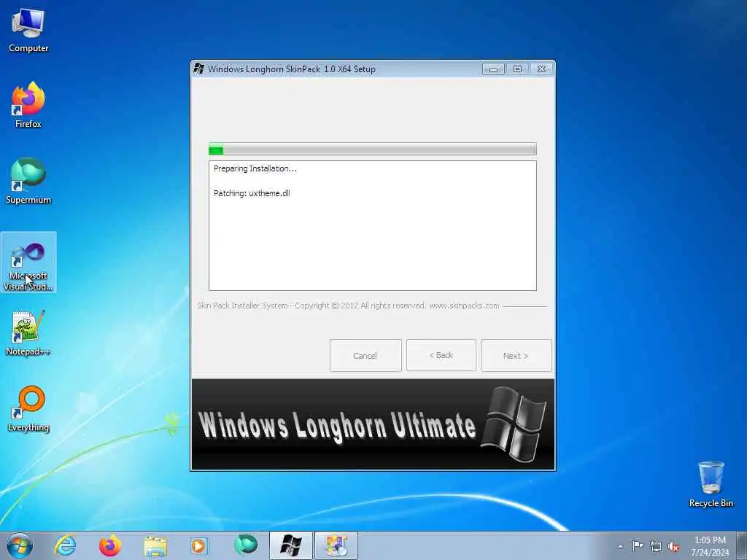Viewport: 747px width, 560px height.
Task: Open the clock showing 1:05 PM
Action: 710,545
